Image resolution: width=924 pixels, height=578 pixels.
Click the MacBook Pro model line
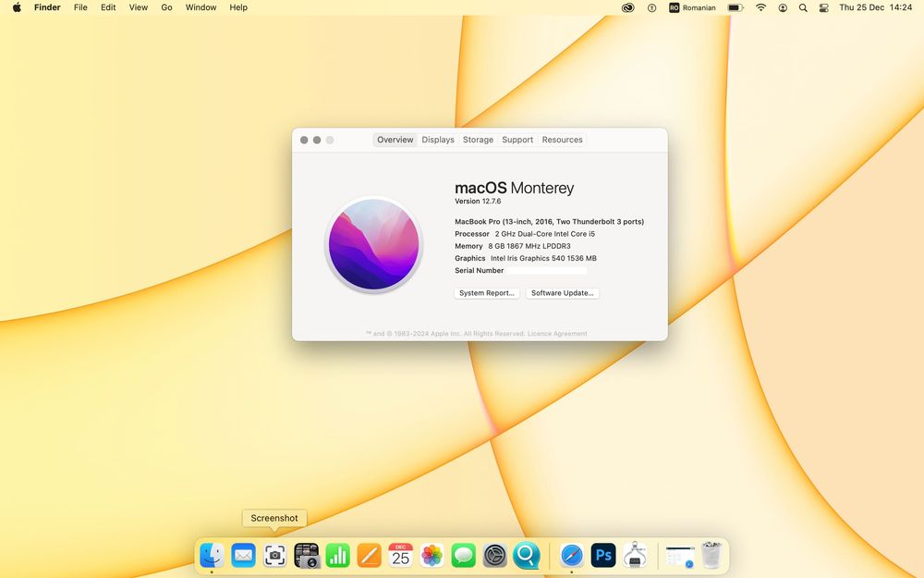coord(549,222)
